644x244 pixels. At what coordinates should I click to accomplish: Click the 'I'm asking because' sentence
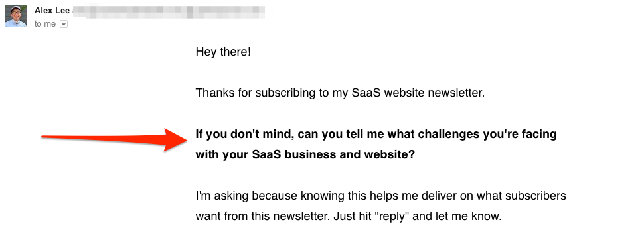[380, 196]
